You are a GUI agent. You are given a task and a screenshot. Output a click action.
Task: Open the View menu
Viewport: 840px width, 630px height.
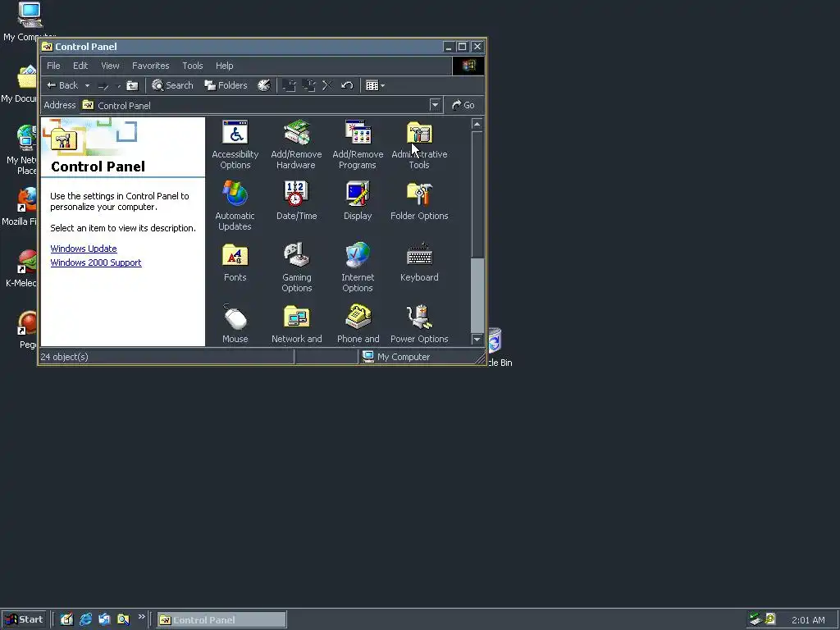click(x=111, y=66)
